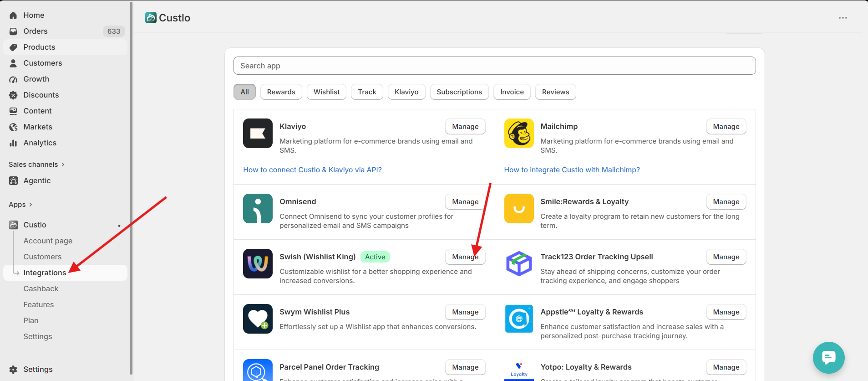Select the All filter tab
The height and width of the screenshot is (381, 868).
point(244,92)
